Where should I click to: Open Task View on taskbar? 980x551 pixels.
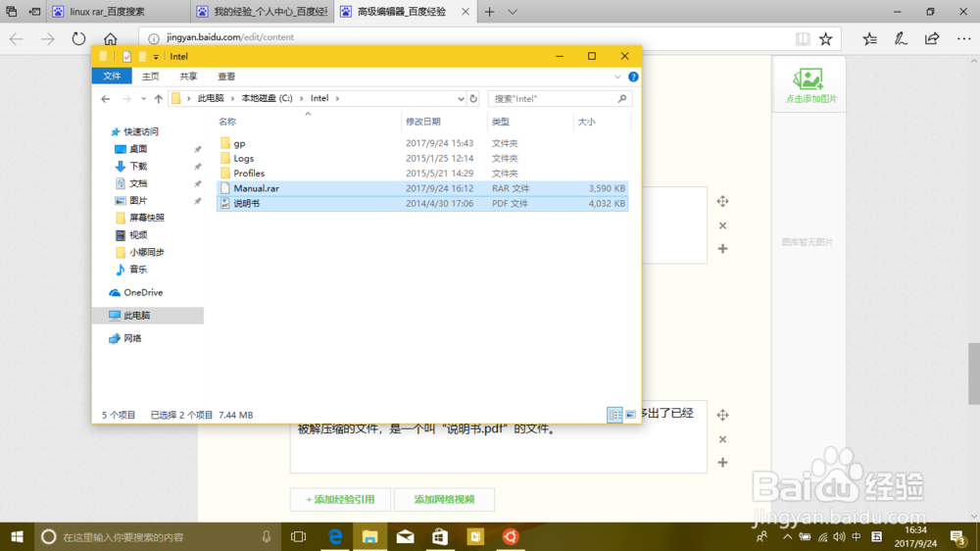pos(299,536)
